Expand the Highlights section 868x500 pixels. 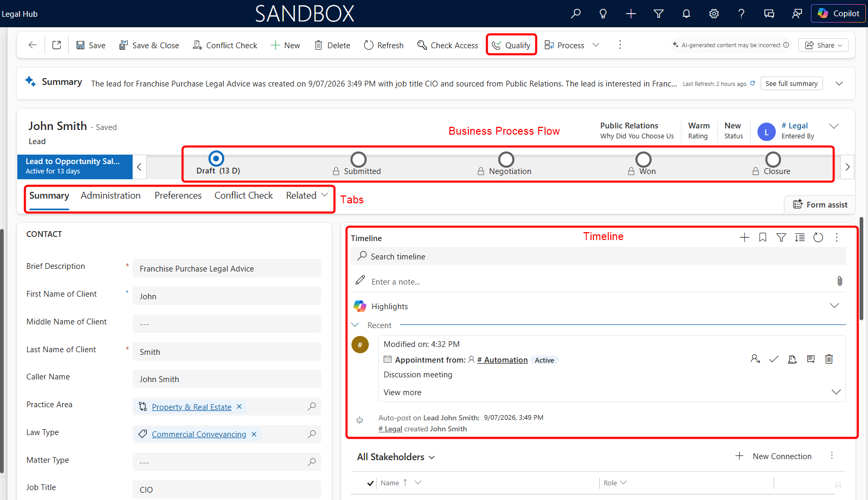[834, 306]
